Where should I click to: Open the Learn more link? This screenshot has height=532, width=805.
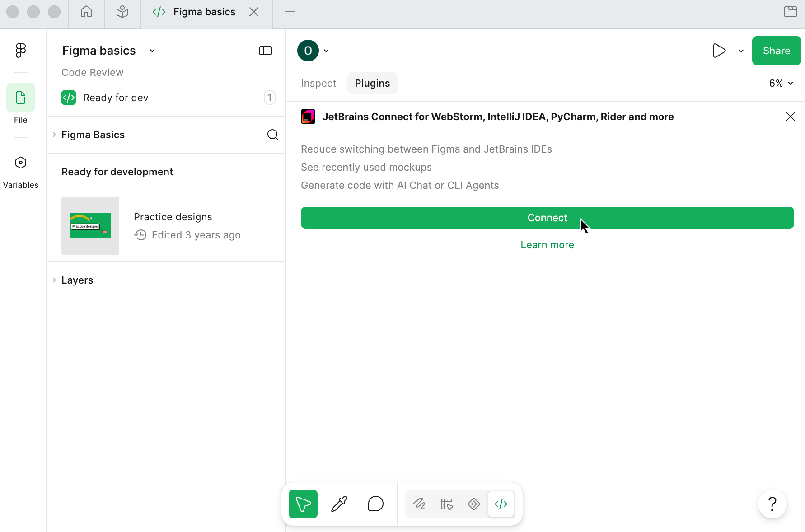coord(548,245)
